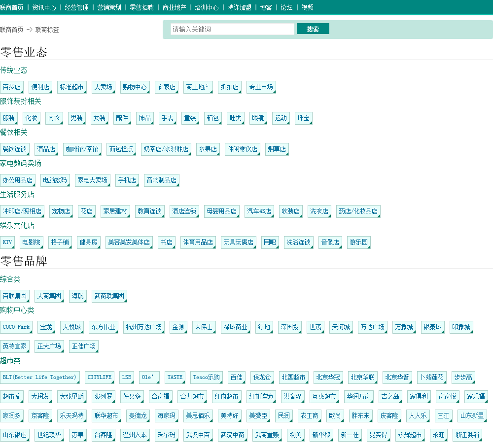
Task: Open the 英特宜家 tag
Action: [15, 346]
